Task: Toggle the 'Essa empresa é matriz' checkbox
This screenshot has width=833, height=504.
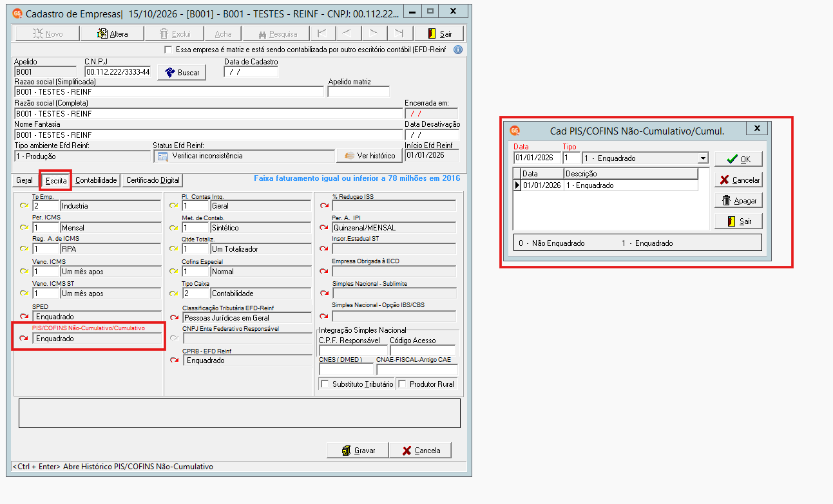Action: coord(169,50)
